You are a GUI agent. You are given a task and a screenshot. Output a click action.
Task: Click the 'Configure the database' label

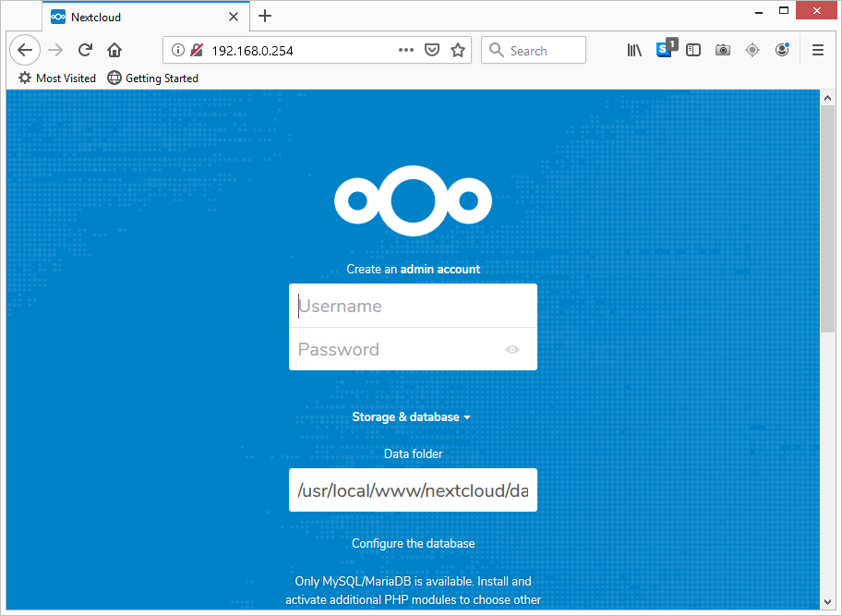(x=413, y=543)
